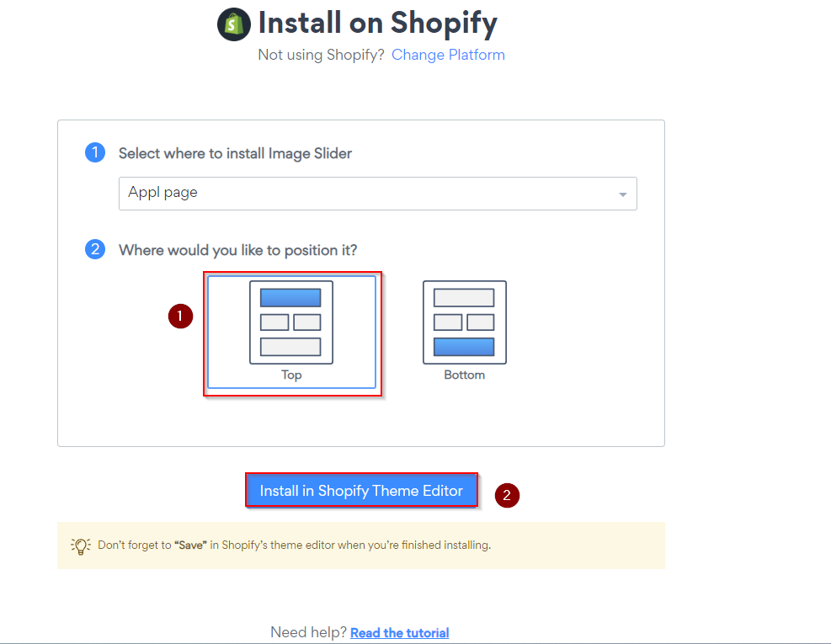The image size is (831, 644).
Task: Click the blue step 1 circle
Action: [95, 152]
